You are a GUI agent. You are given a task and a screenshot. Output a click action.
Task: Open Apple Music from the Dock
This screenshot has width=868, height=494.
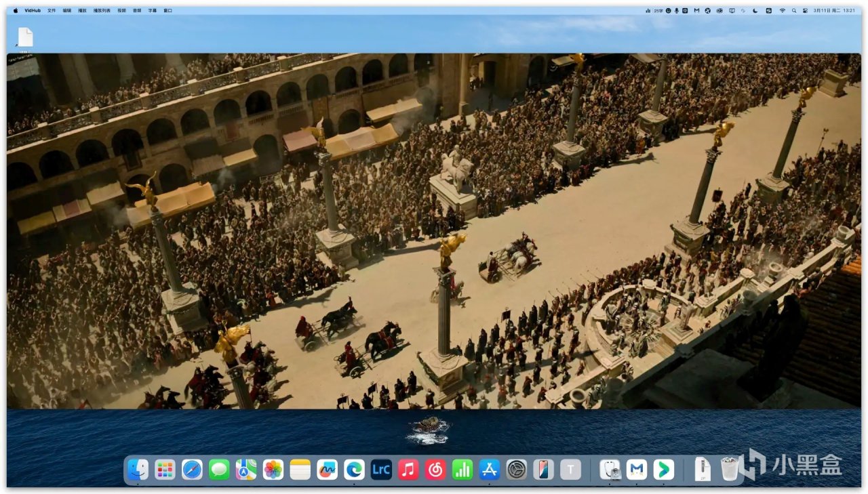[x=408, y=469]
